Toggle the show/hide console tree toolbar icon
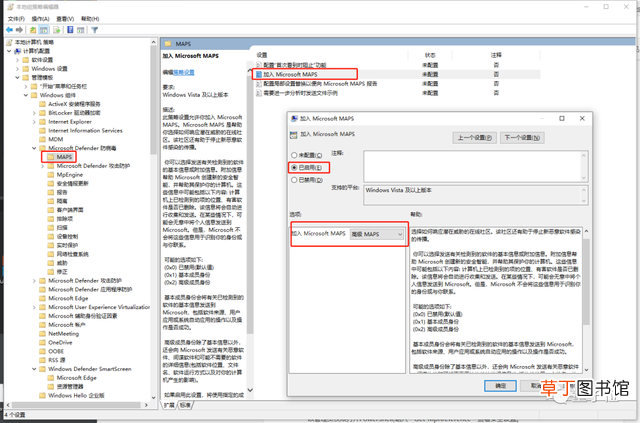This screenshot has width=640, height=423. pyautogui.click(x=44, y=30)
